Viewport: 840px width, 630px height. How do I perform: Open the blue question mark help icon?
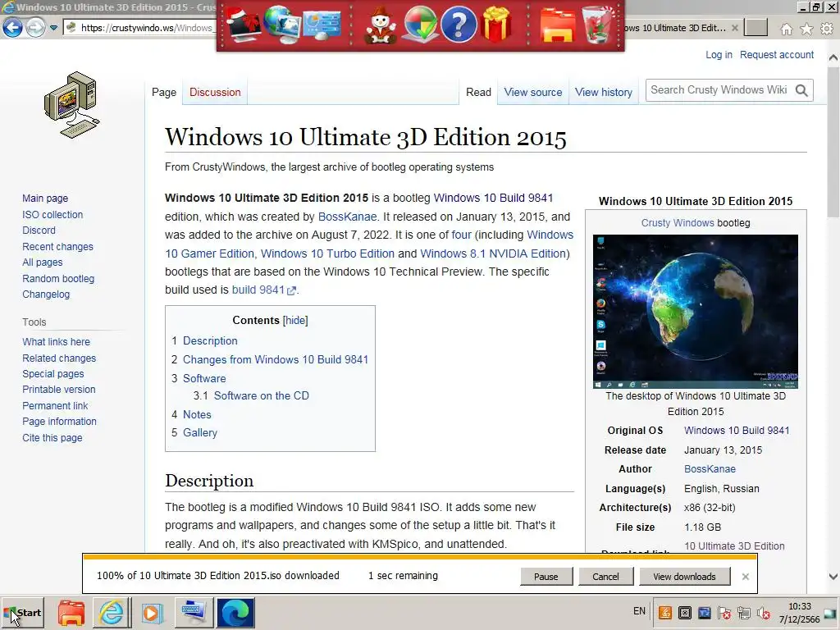(458, 25)
